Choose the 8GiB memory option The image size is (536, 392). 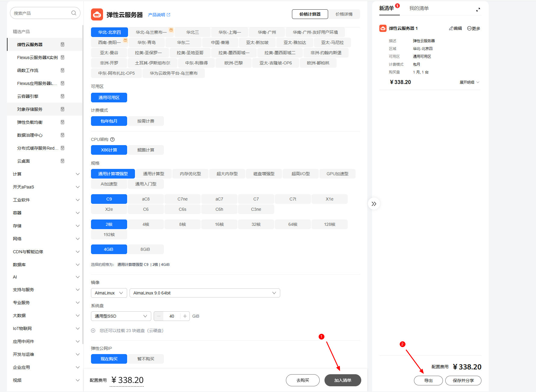coord(145,249)
